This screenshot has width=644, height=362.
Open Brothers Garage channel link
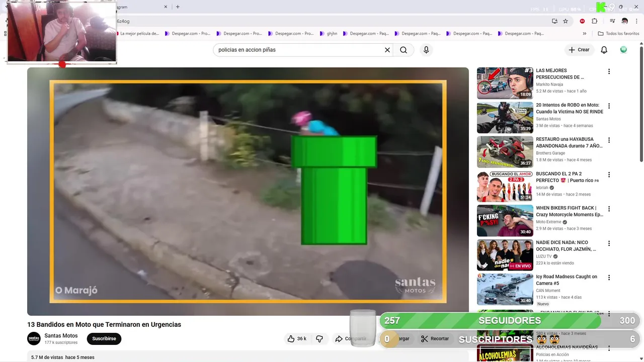click(550, 153)
